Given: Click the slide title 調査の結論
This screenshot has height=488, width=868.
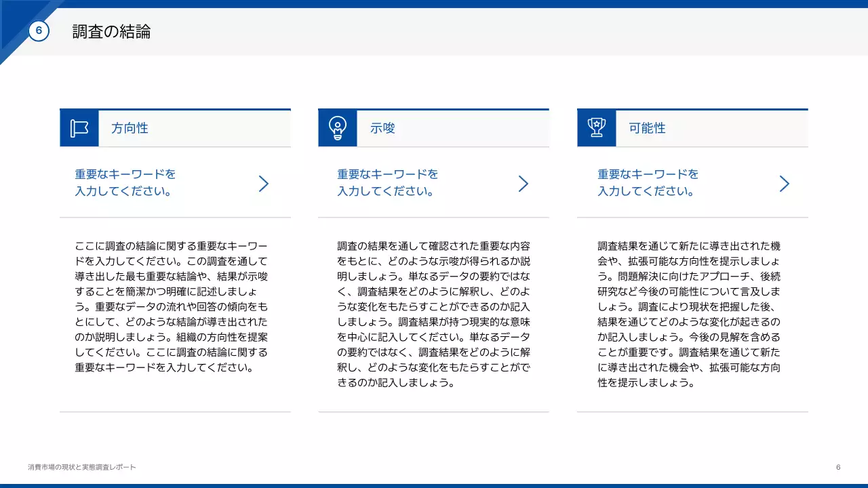Looking at the screenshot, I should click(111, 31).
